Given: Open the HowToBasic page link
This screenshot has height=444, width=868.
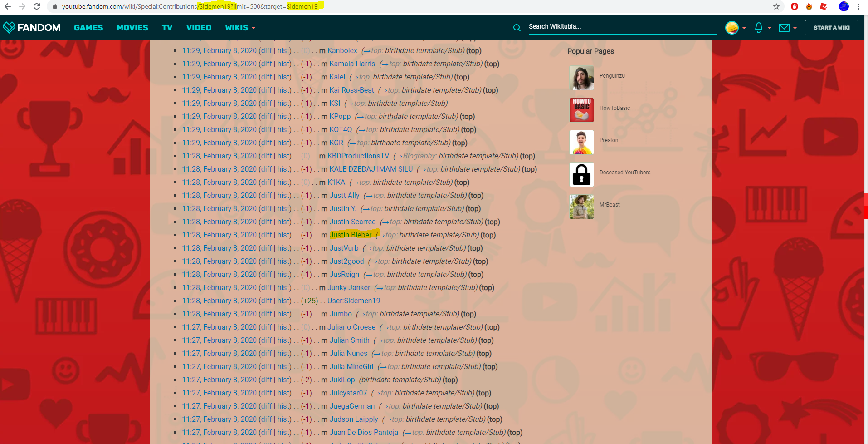Looking at the screenshot, I should coord(614,108).
